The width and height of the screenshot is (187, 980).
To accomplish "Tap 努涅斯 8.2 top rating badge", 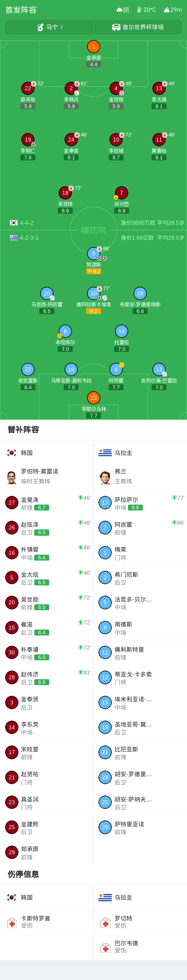I will (x=93, y=271).
